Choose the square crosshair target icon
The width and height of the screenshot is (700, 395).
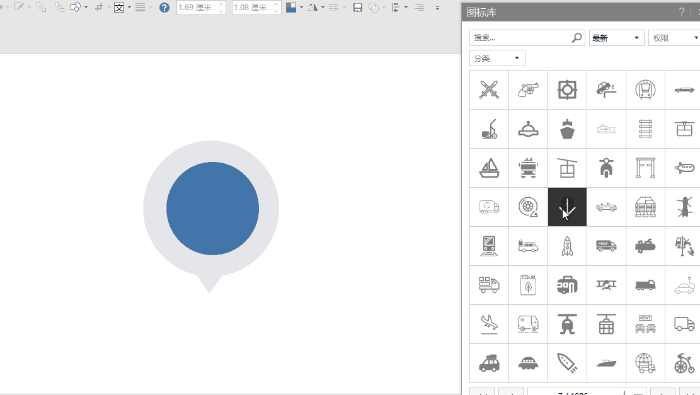[x=567, y=90]
